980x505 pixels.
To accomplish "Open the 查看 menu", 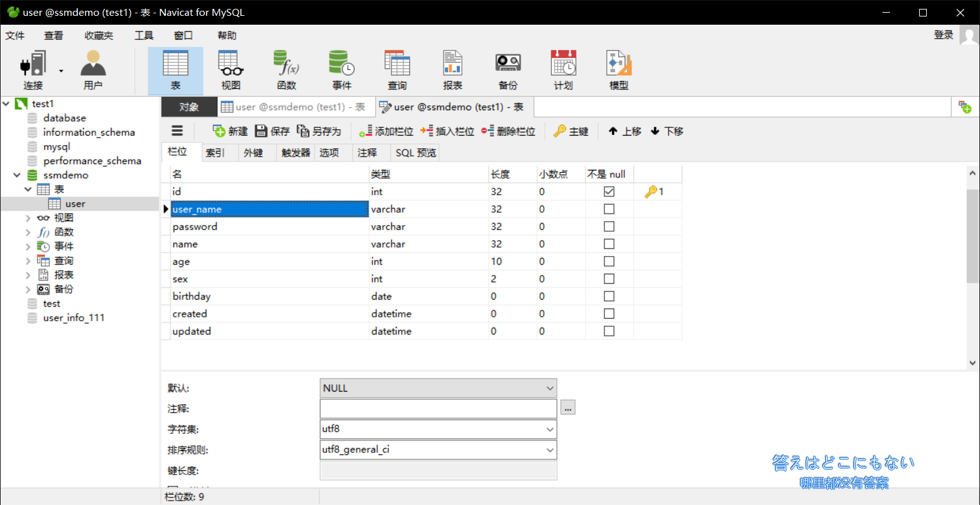I will pos(54,35).
